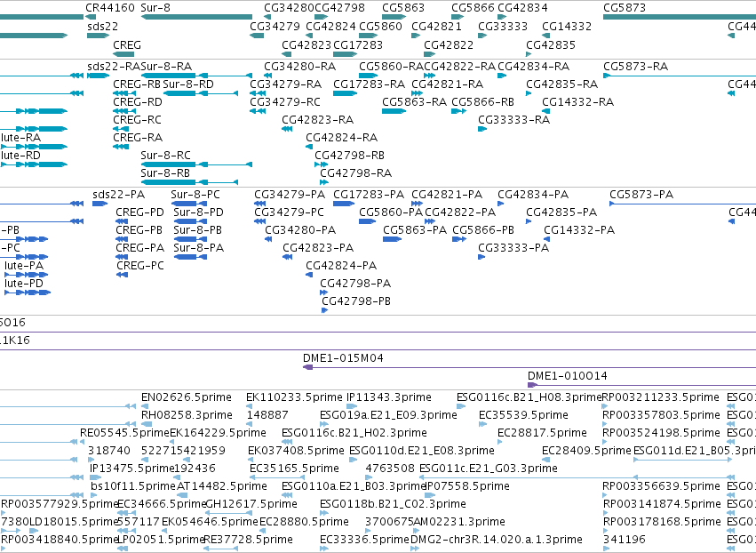Click the CG42835-PA protein label
The height and width of the screenshot is (553, 756).
(x=561, y=212)
